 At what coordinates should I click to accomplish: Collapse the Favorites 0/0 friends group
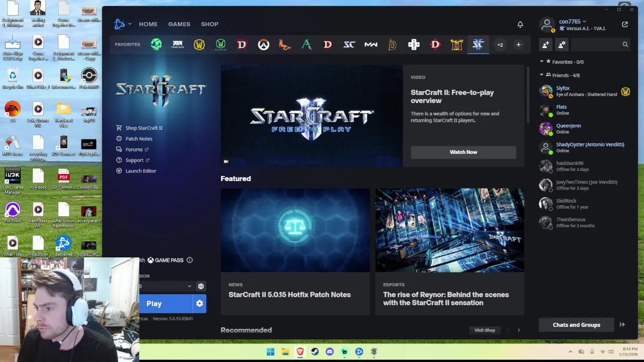point(541,61)
